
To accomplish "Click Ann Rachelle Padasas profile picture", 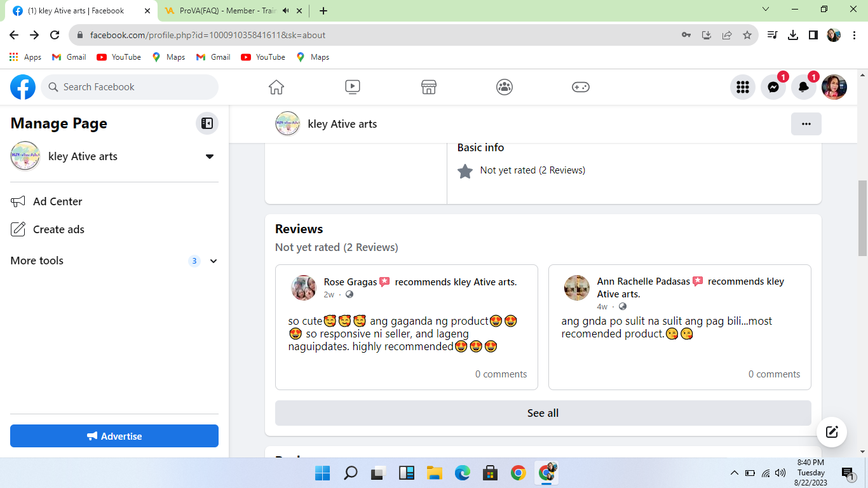I will [577, 288].
